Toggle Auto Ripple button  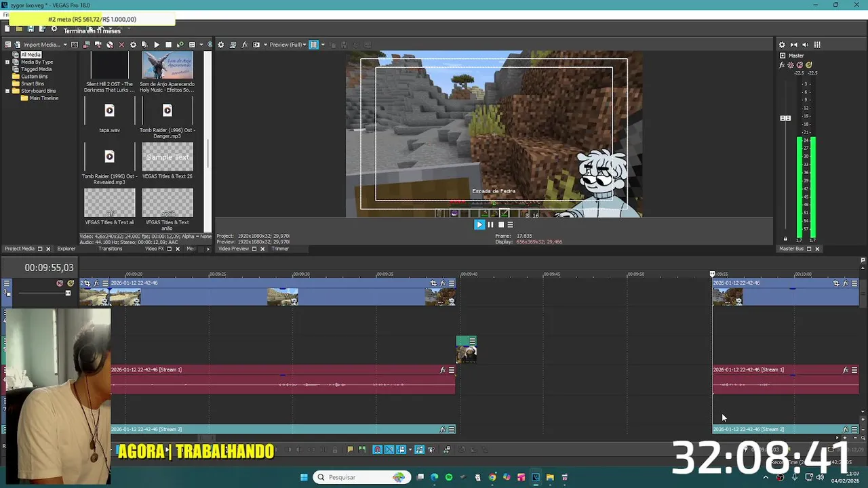click(400, 449)
